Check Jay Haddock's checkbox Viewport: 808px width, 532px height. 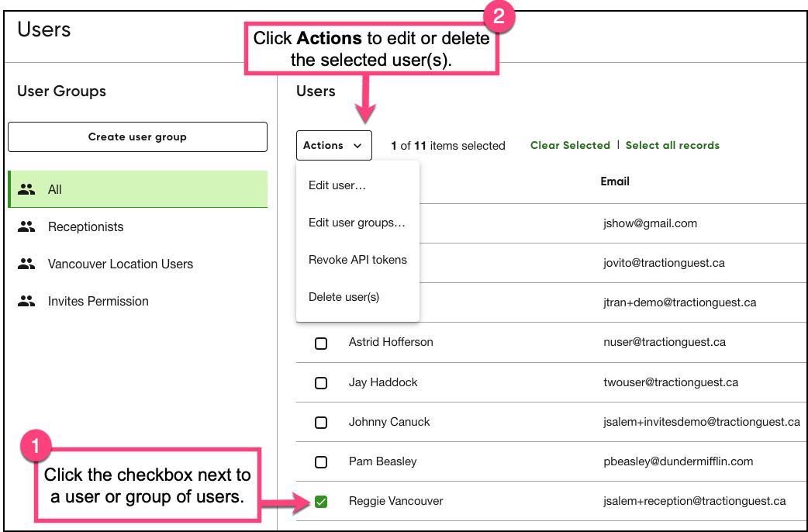point(321,382)
